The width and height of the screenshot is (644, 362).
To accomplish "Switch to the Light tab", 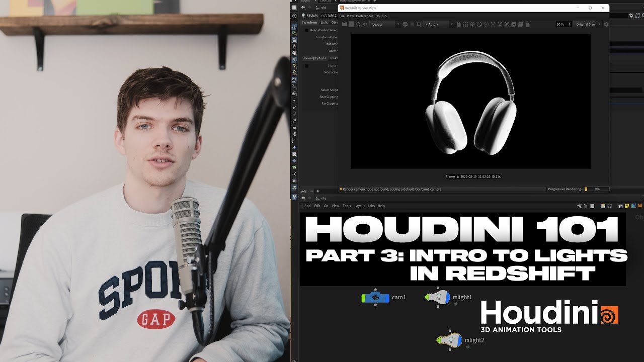I will click(324, 23).
